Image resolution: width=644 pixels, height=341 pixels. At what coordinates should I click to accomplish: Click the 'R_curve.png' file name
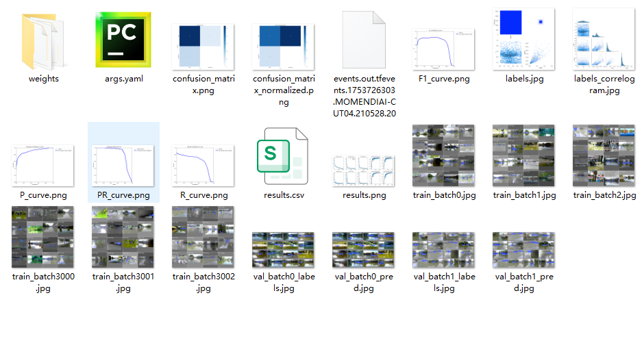(203, 195)
